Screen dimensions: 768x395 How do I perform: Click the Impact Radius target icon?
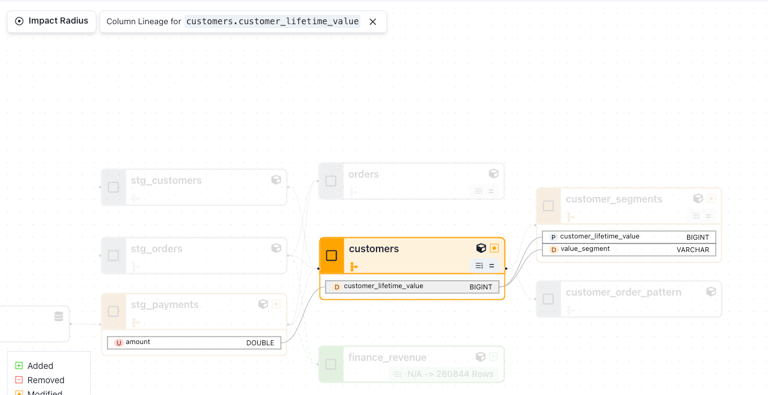click(x=19, y=21)
